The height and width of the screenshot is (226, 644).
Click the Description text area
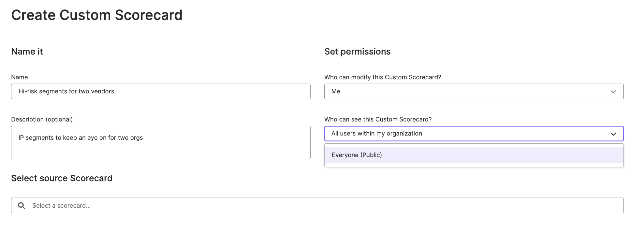(x=161, y=142)
